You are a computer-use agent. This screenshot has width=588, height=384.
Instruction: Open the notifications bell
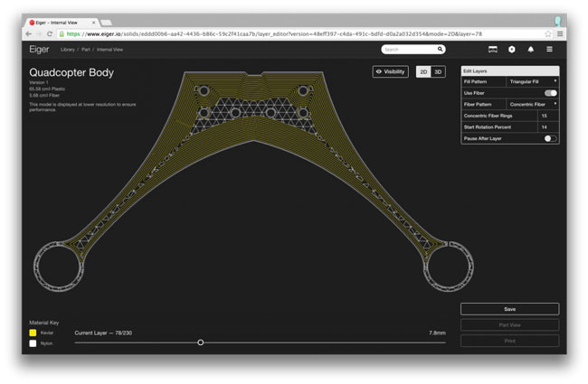(x=531, y=50)
